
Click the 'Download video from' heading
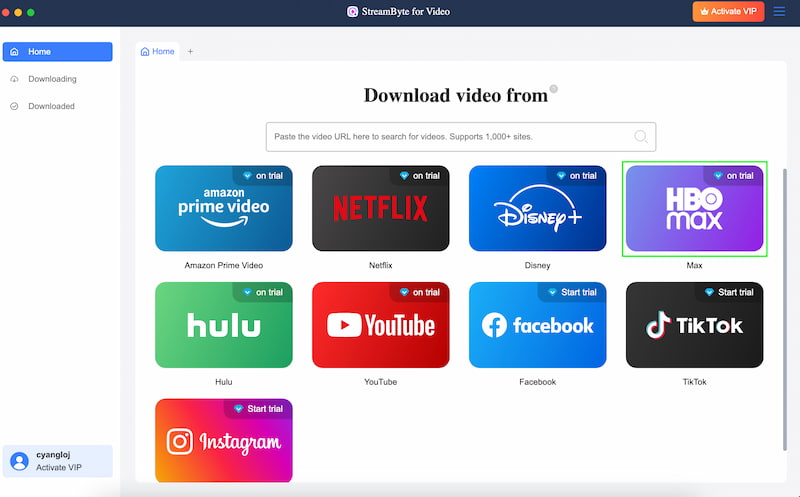point(456,95)
